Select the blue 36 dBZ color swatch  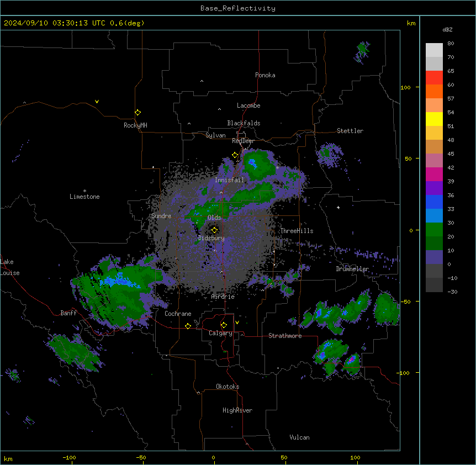point(434,202)
